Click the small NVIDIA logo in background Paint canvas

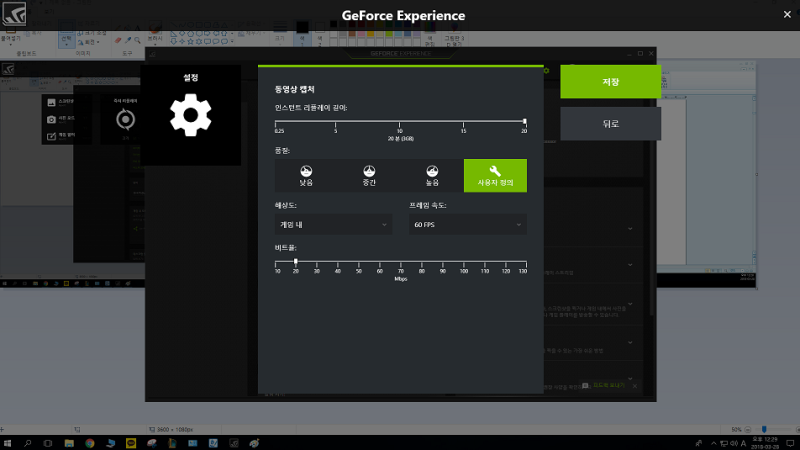(8, 69)
